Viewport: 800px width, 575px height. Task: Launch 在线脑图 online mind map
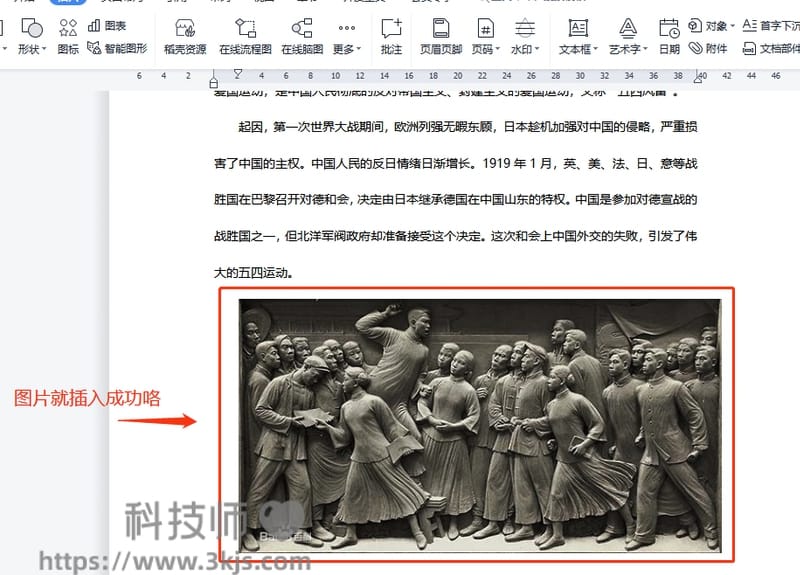point(302,36)
